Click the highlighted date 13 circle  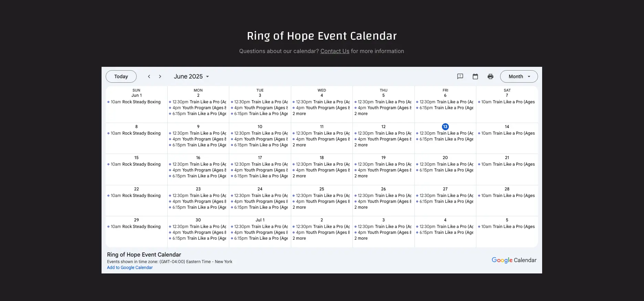click(x=445, y=127)
